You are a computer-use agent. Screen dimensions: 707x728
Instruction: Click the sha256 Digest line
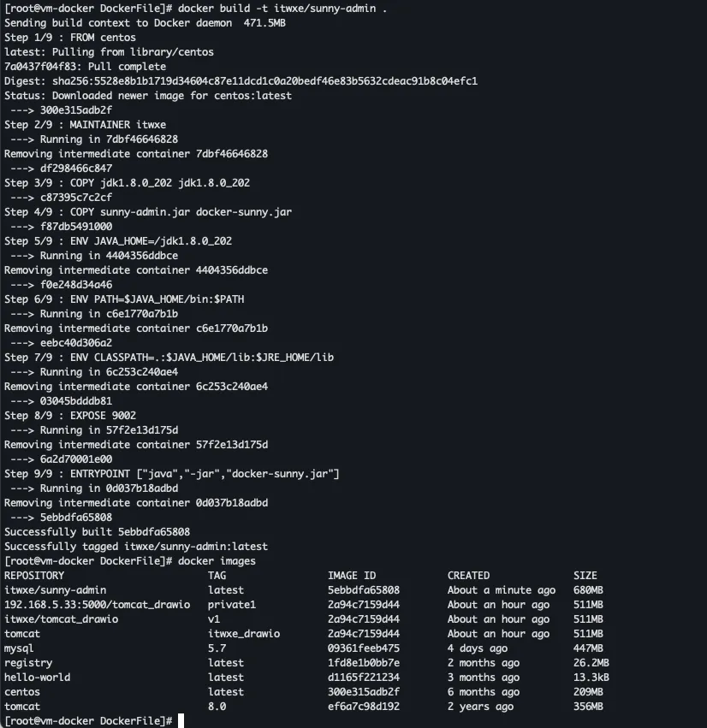coord(241,81)
